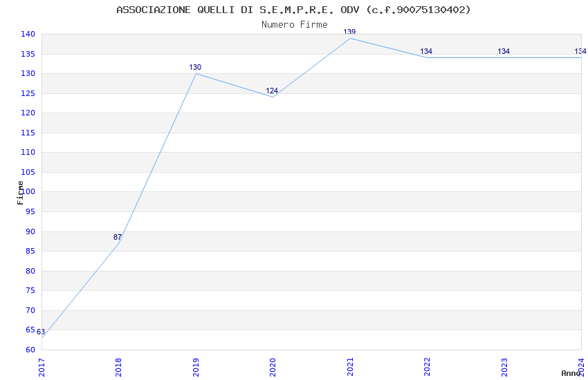Image resolution: width=588 pixels, height=380 pixels.
Task: Select the data label 87 for 2018
Action: [x=118, y=237]
